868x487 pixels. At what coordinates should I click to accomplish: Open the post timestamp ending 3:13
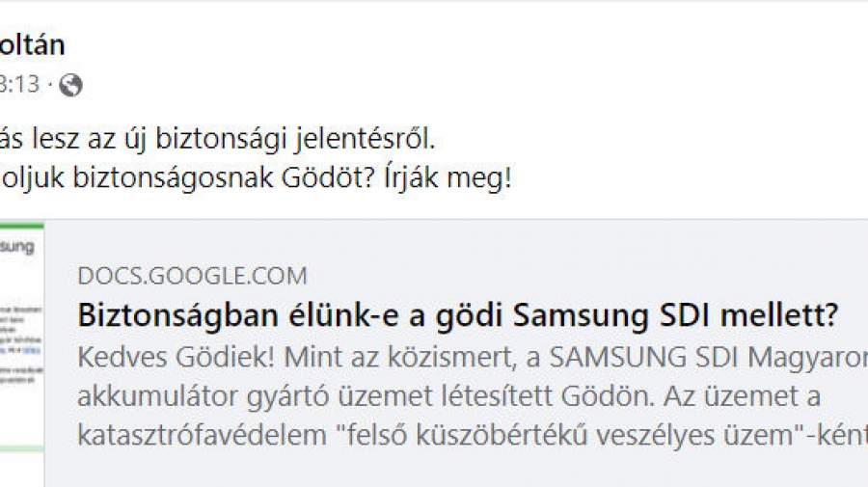pyautogui.click(x=20, y=85)
